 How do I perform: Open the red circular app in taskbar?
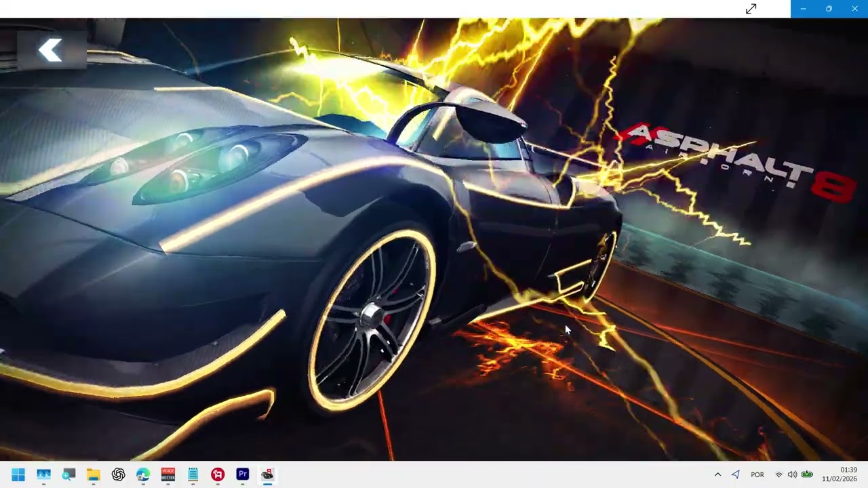pos(218,474)
